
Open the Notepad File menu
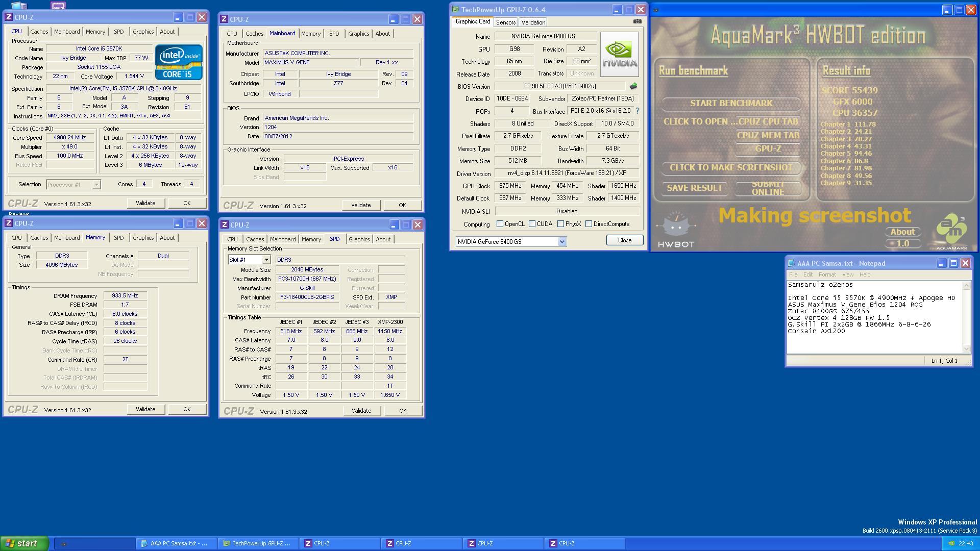tap(793, 274)
